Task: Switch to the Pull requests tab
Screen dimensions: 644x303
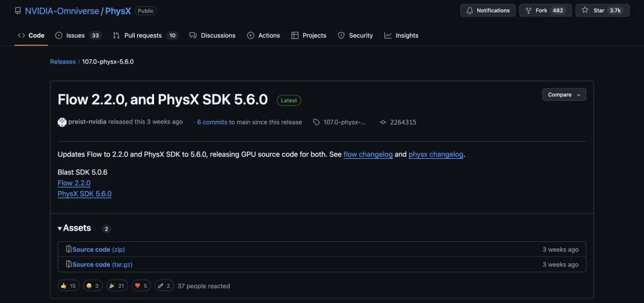Action: point(145,35)
